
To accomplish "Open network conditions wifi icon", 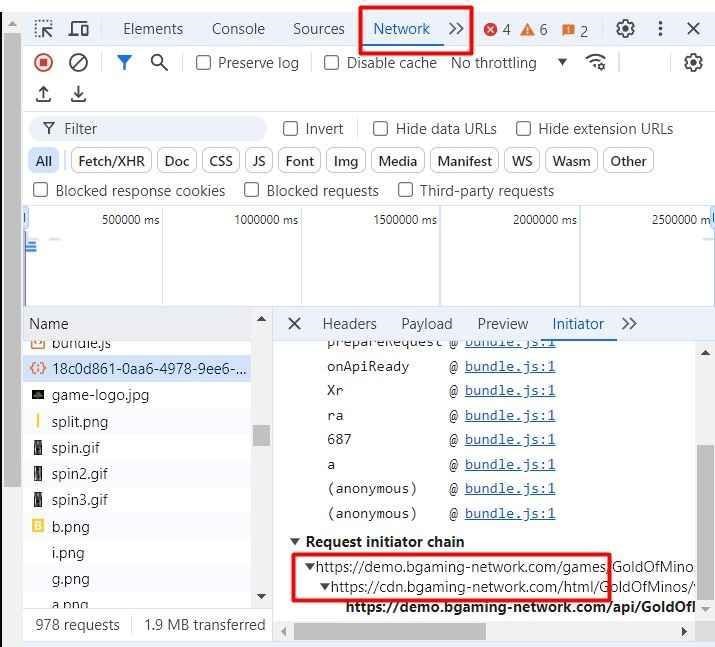I will 596,62.
